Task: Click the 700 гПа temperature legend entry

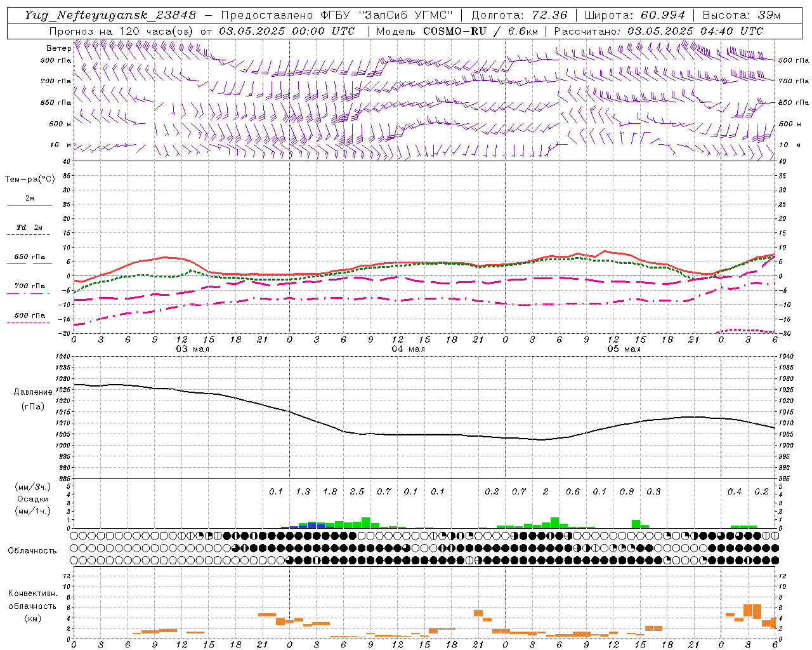Action: (x=30, y=286)
